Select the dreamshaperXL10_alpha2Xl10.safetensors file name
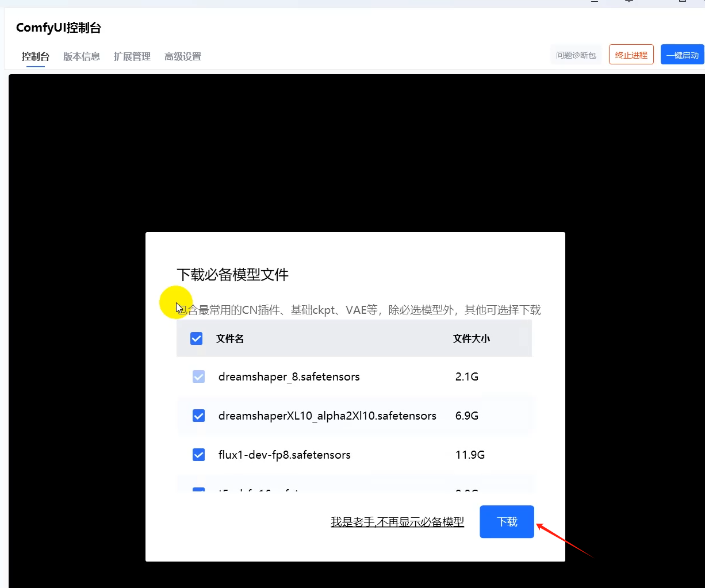The image size is (705, 588). (x=327, y=416)
